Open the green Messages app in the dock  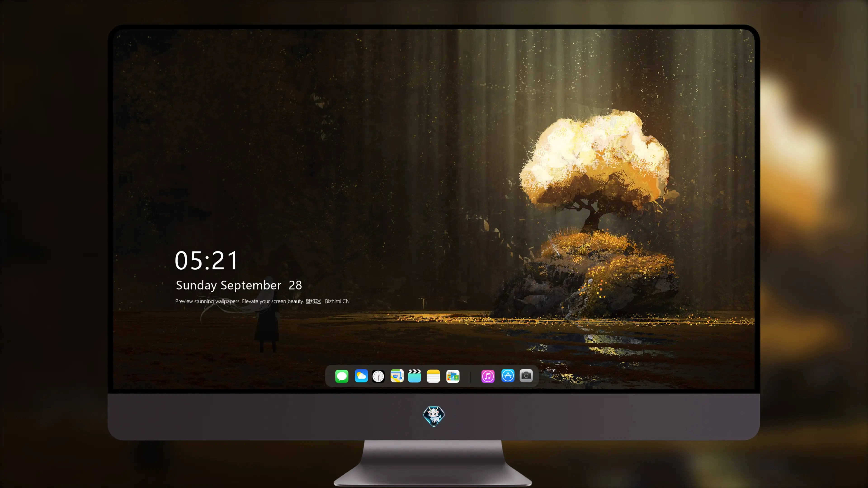point(342,376)
